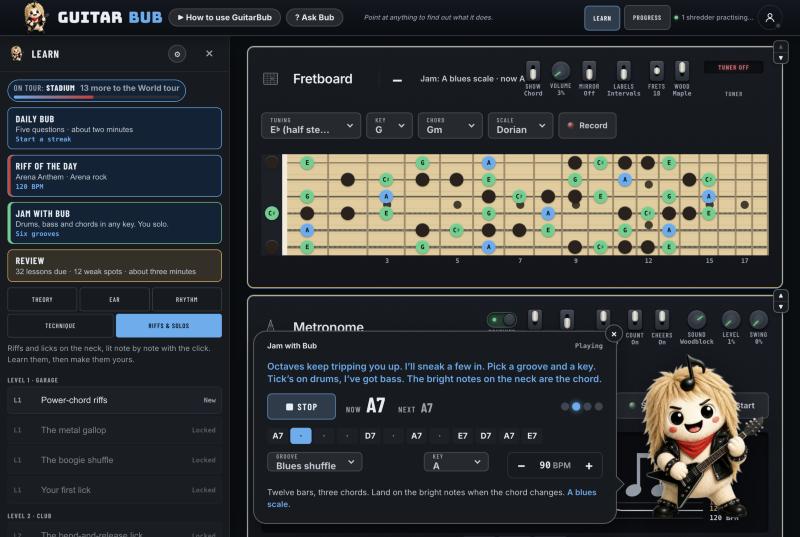Adjust the Swing knob
The width and height of the screenshot is (800, 537).
[758, 319]
